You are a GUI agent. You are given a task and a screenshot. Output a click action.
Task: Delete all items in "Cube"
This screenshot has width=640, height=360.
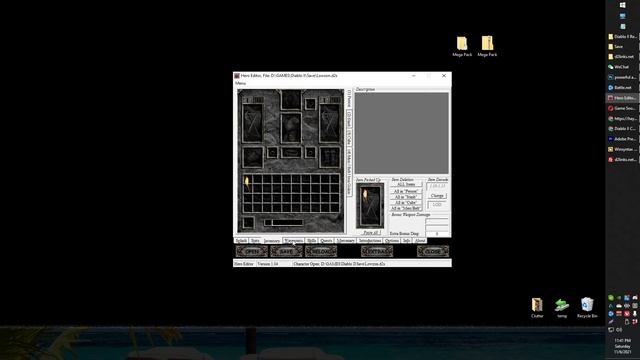pyautogui.click(x=406, y=202)
